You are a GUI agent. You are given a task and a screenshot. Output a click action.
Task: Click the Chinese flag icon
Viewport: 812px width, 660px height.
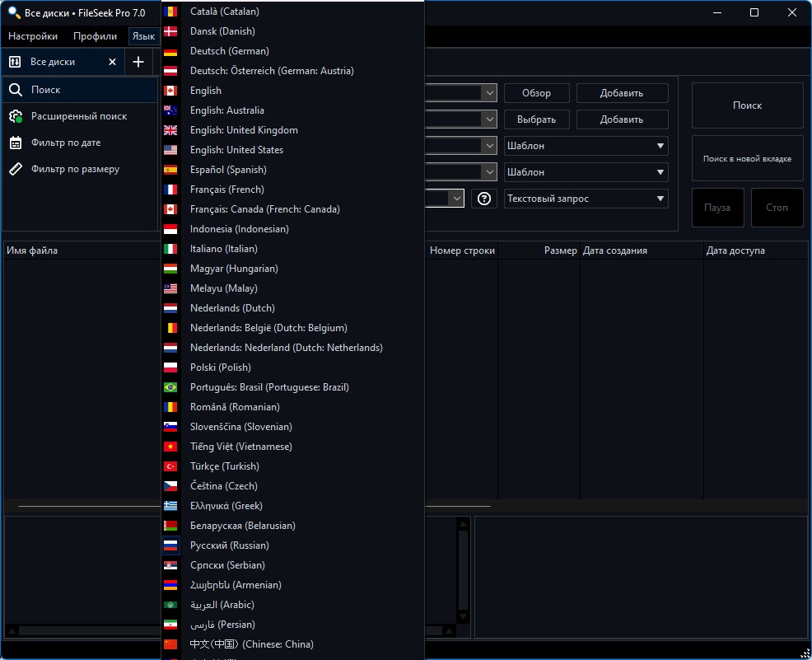170,644
